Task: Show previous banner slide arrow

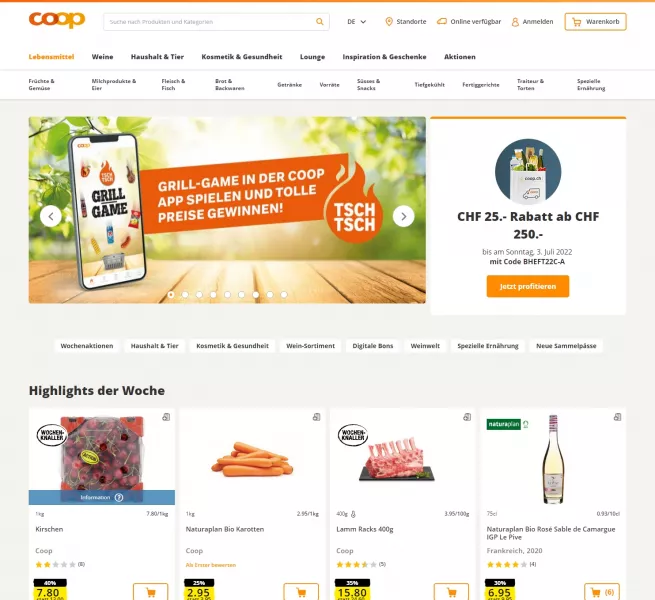Action: point(51,216)
